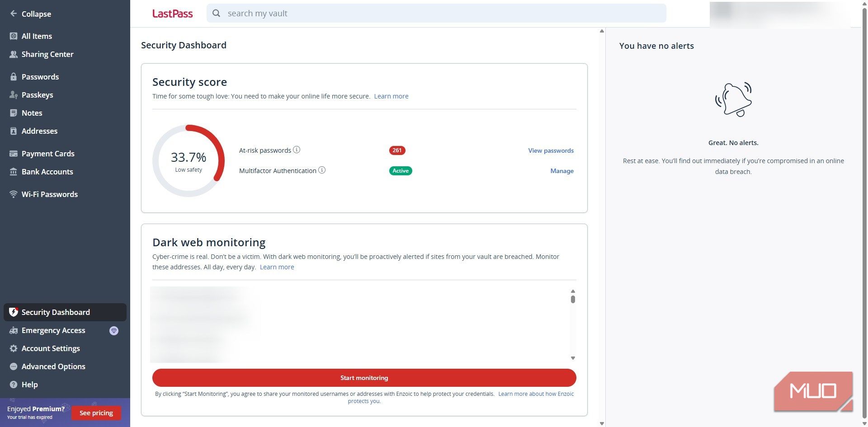This screenshot has height=427, width=868.
Task: Click the Account Settings gear icon
Action: tap(14, 348)
